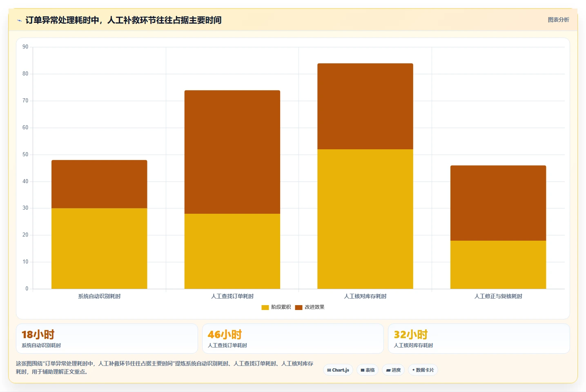This screenshot has height=392, width=586.
Task: Click the yellow segment of 人工修正与复核耗时 bar
Action: [x=498, y=265]
